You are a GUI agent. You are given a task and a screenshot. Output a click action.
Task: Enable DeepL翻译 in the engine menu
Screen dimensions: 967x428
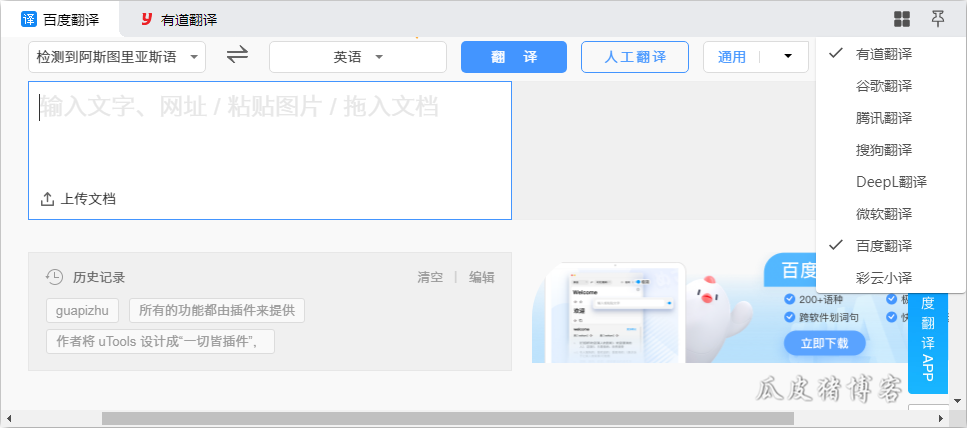click(x=891, y=182)
